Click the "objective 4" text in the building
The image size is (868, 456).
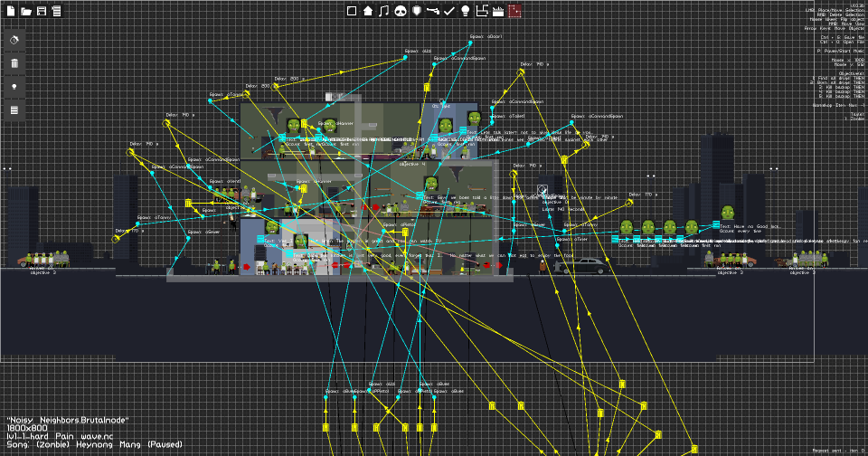tap(412, 165)
